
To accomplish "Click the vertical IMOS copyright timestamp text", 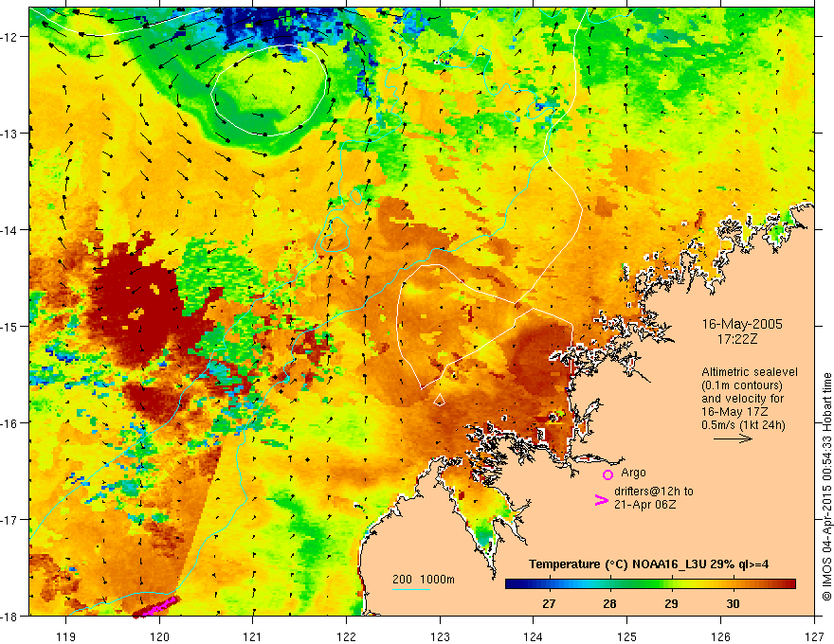I will pos(826,487).
